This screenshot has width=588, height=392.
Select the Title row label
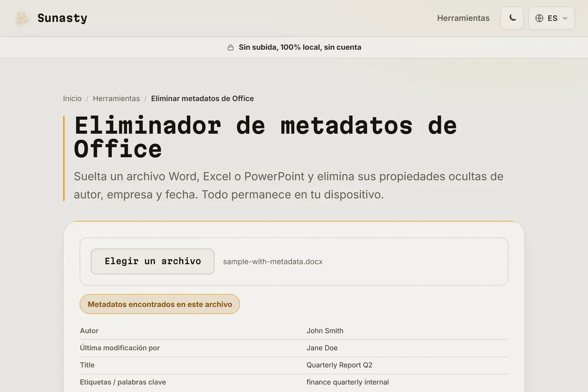pos(87,365)
